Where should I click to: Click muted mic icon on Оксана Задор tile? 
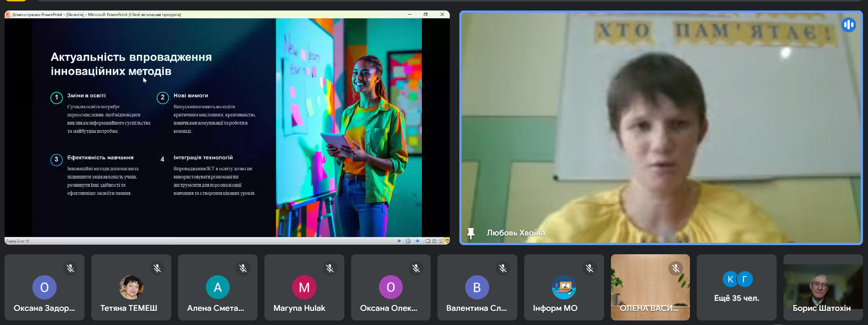pos(70,268)
